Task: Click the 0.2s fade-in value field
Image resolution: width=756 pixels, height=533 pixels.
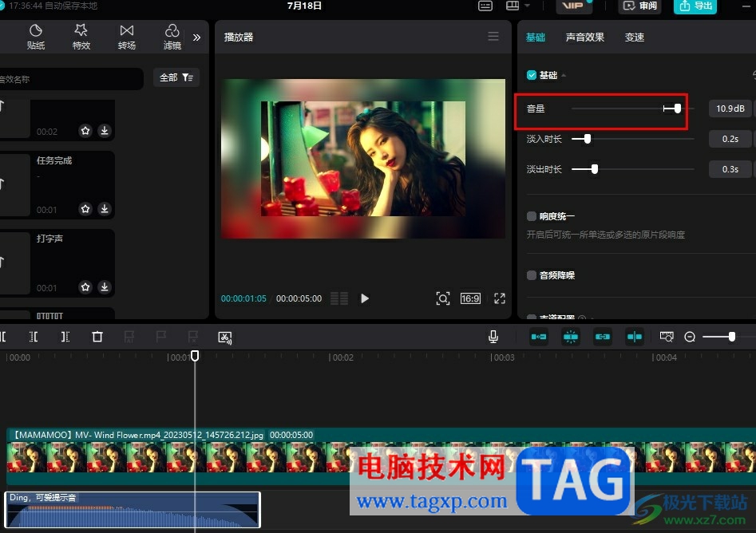Action: click(730, 139)
